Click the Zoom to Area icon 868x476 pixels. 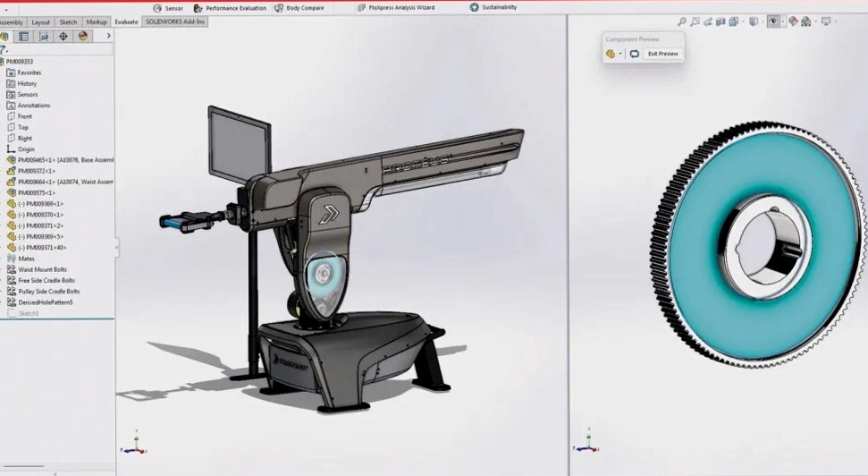(695, 21)
